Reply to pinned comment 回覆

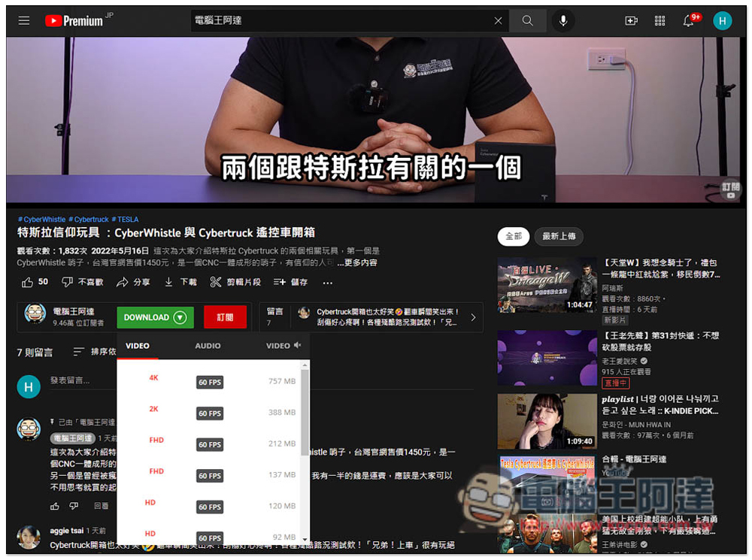101,506
